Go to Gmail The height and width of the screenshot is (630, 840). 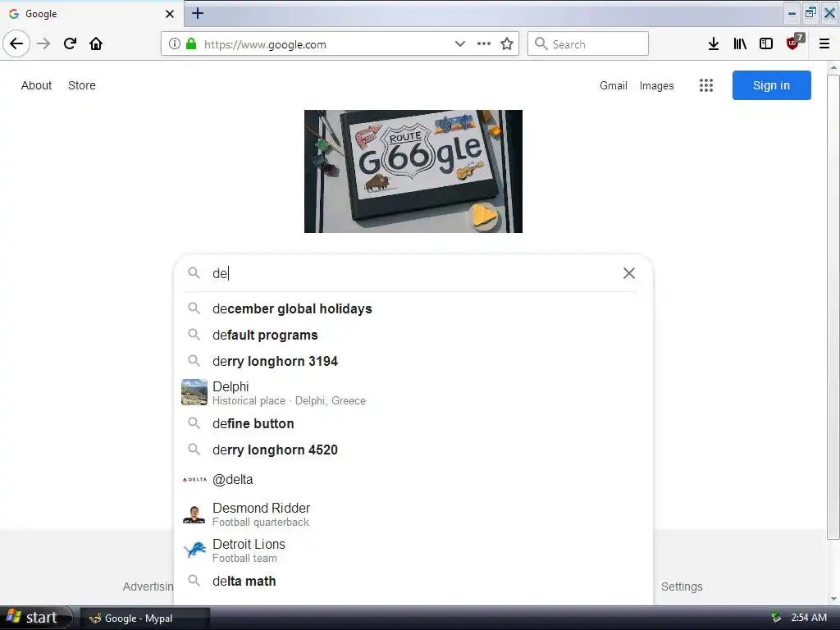point(614,85)
